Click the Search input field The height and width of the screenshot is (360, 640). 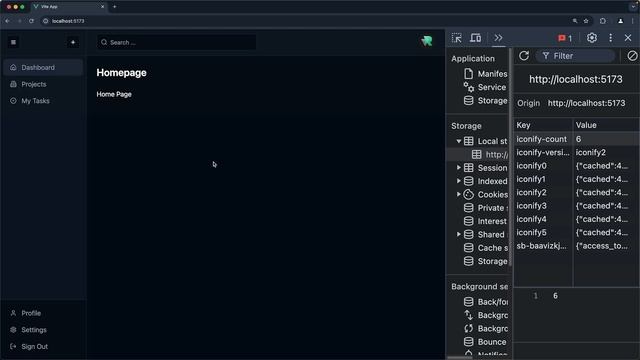(176, 42)
